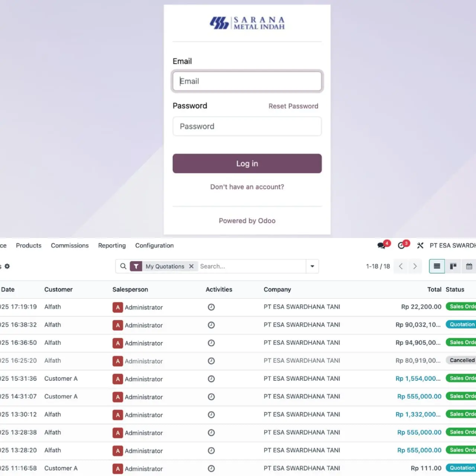Click the gear settings icon
Image resolution: width=476 pixels, height=476 pixels.
point(7,266)
